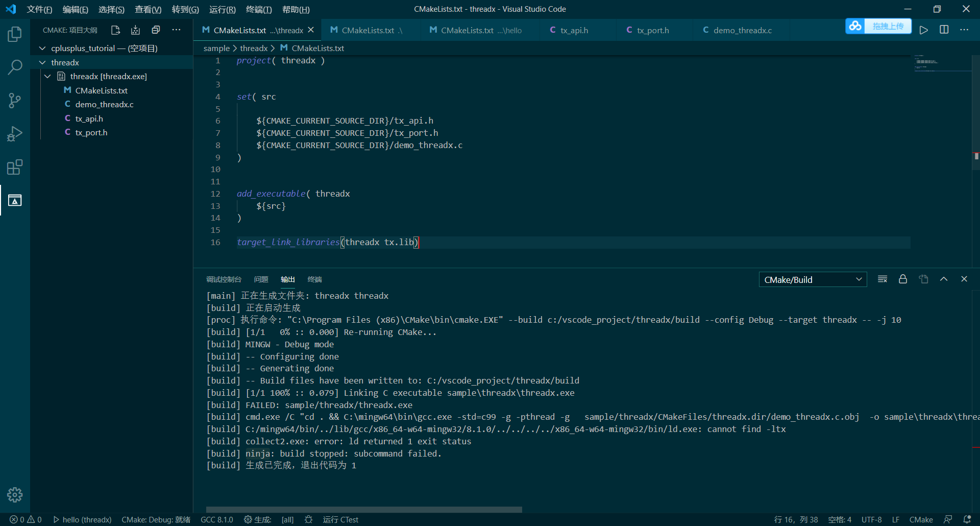Clear the output panel

[883, 279]
